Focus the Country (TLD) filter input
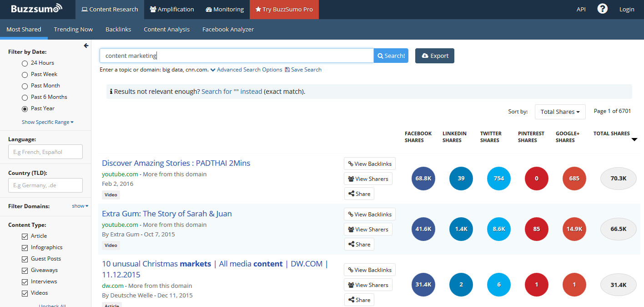 tap(45, 185)
